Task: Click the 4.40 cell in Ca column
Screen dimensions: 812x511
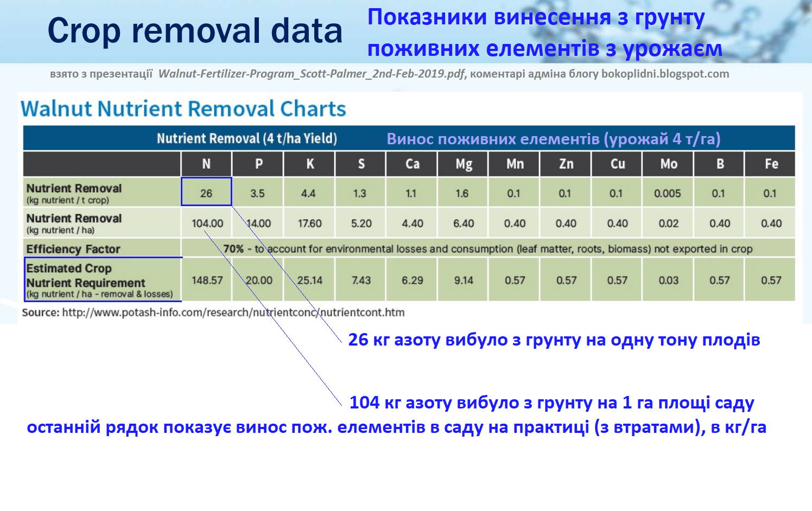Action: tap(412, 223)
